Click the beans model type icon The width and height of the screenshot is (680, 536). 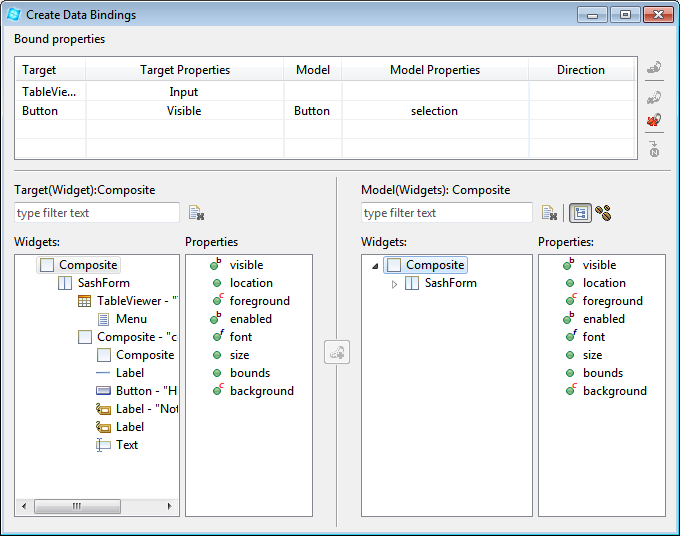point(603,213)
